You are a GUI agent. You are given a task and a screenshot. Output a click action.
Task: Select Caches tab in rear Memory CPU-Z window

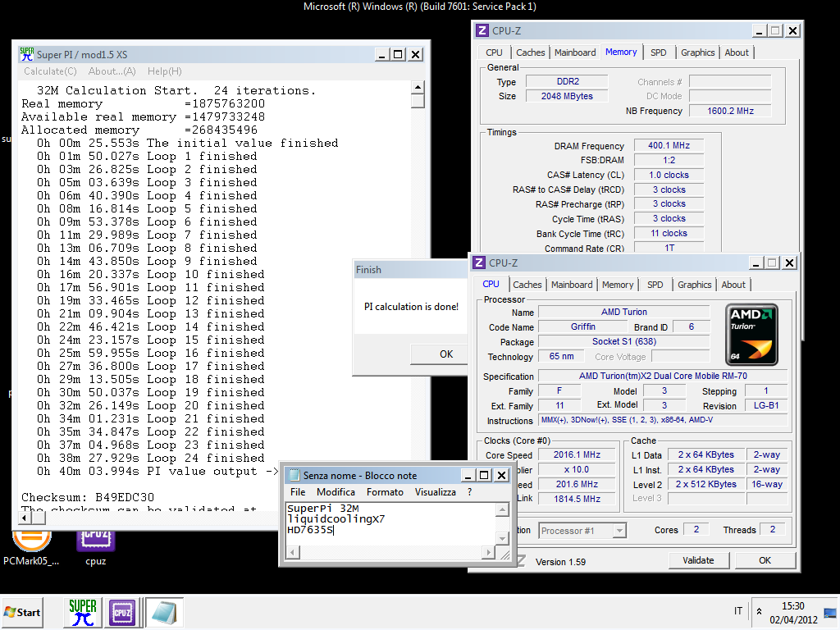point(531,52)
